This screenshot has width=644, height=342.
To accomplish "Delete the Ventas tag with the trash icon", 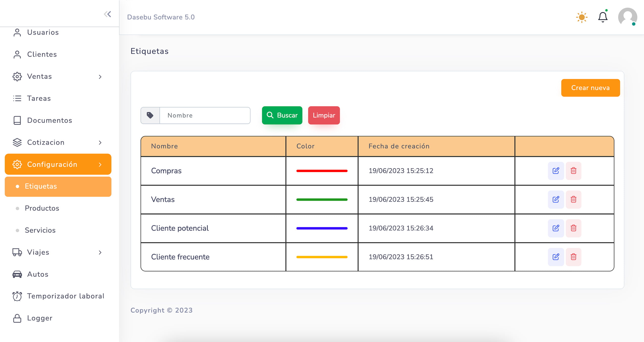I will coord(573,199).
